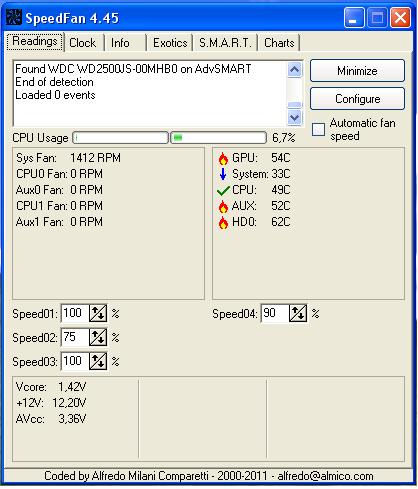Click the 'Loaded 0 events' log line
This screenshot has width=418, height=489.
click(x=55, y=95)
